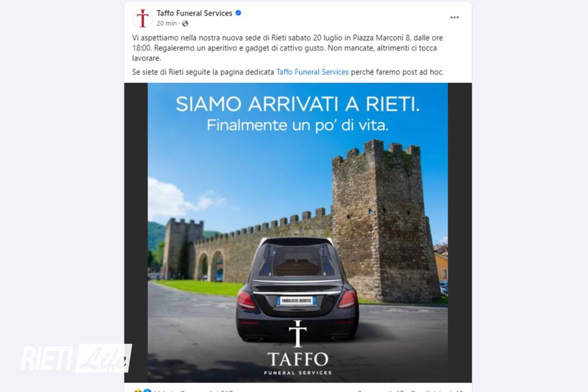The width and height of the screenshot is (588, 392).
Task: Follow the blue Taffo Funeral Services link in text
Action: click(x=312, y=72)
